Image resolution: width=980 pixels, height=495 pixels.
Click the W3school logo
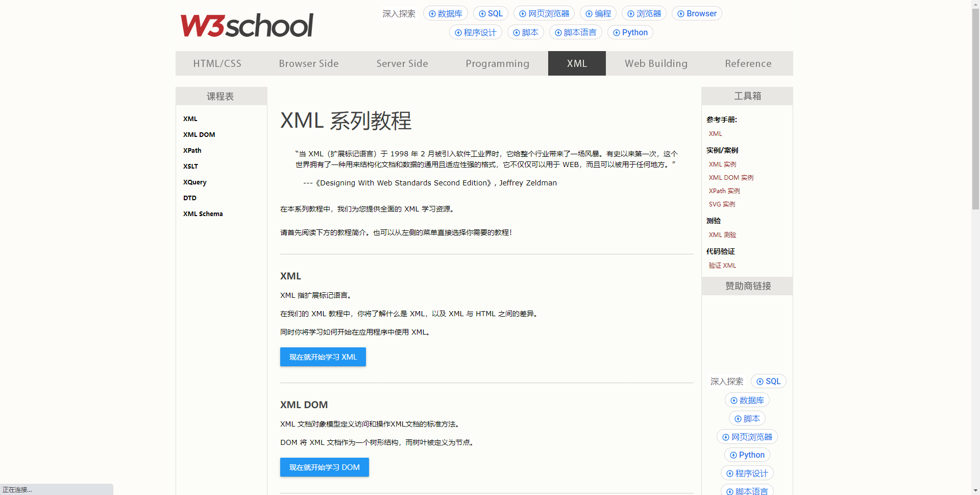[247, 26]
